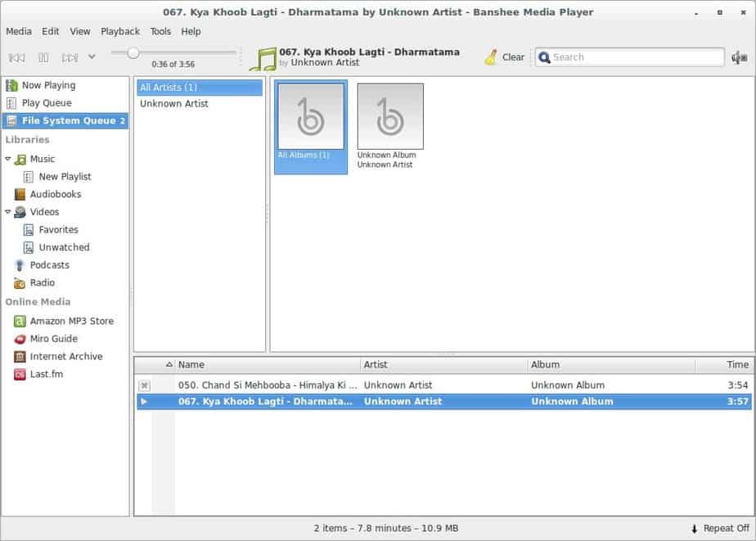Open the Audiobooks library
This screenshot has width=756, height=541.
56,194
